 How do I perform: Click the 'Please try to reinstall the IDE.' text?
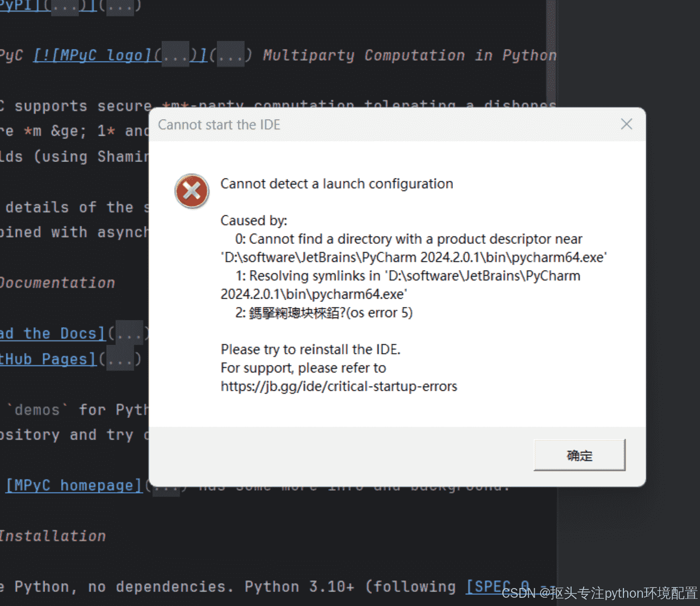click(x=311, y=350)
